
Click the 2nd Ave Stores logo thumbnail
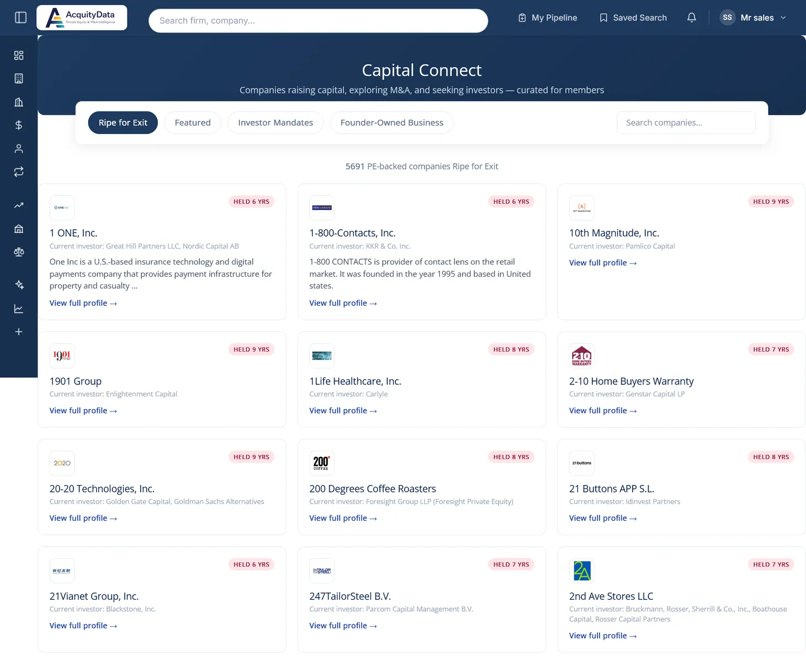(x=582, y=571)
